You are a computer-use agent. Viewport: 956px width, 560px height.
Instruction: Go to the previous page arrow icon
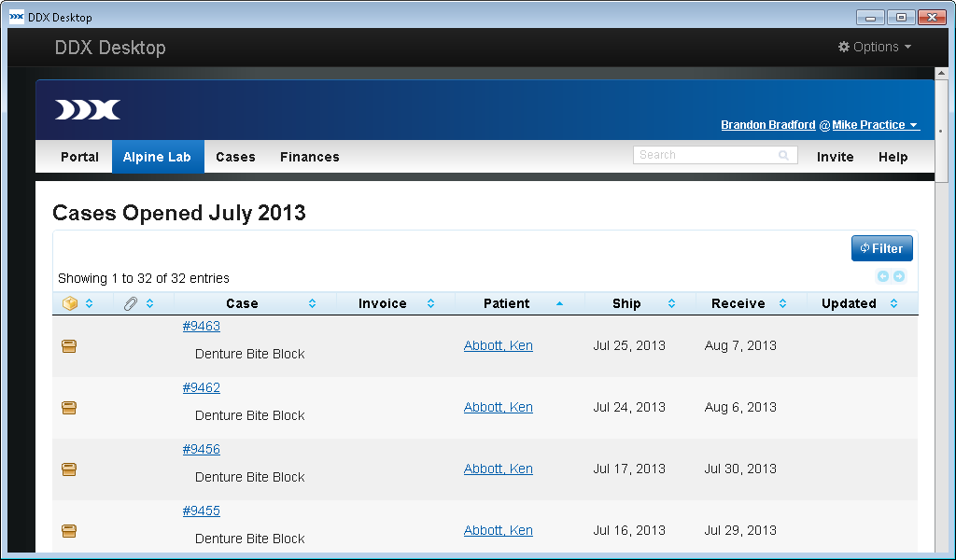(x=883, y=276)
